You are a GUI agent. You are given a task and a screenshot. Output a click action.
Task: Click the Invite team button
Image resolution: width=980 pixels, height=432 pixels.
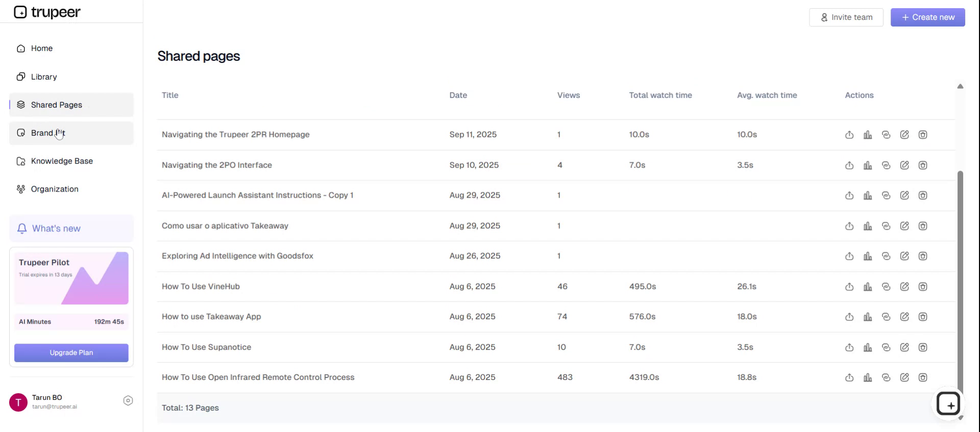coord(846,17)
